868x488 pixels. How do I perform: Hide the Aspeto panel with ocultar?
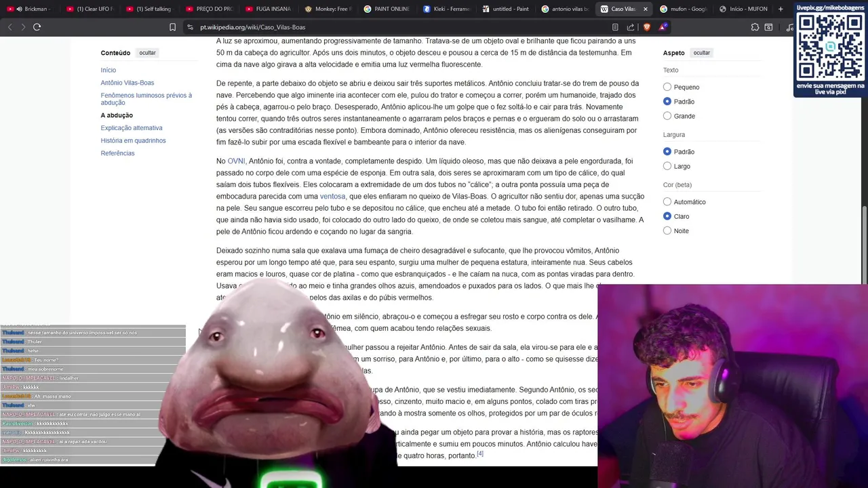pos(702,53)
